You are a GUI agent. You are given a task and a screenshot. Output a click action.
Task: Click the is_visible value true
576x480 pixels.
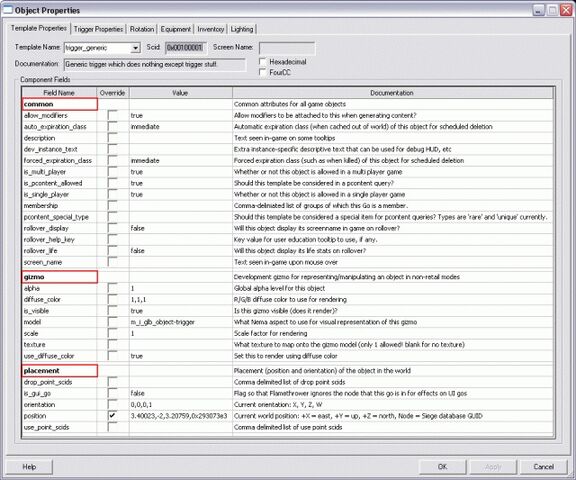[137, 311]
